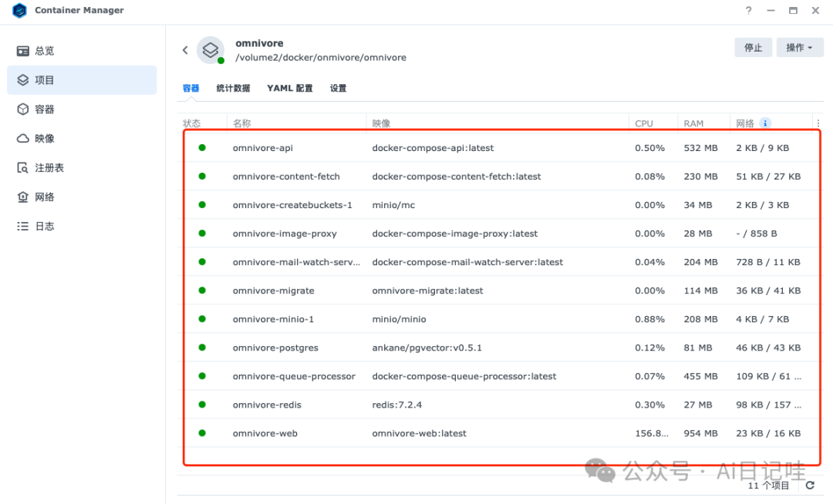Click the 156.8... CPU value
Viewport: 833px width, 504px height.
(651, 433)
